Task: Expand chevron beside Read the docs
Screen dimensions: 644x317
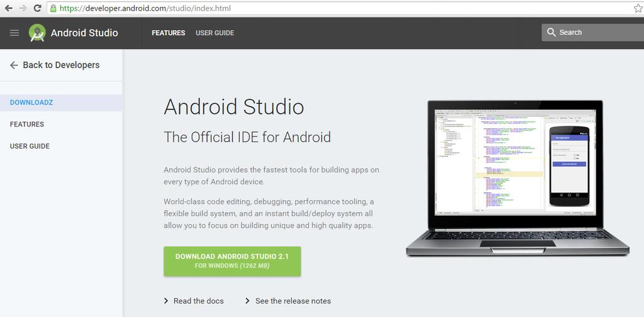Action: [166, 301]
